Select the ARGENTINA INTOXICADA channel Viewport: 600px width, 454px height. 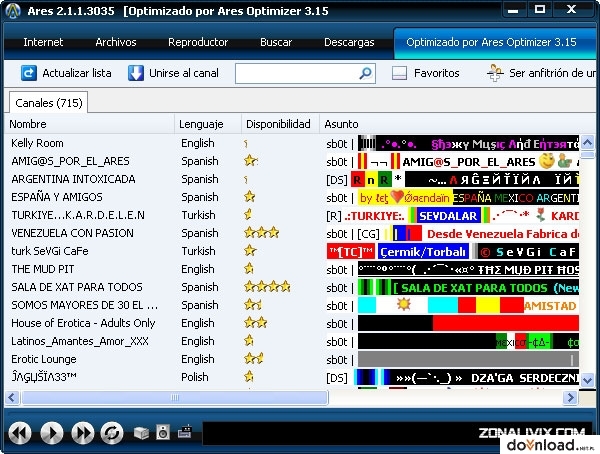point(73,179)
